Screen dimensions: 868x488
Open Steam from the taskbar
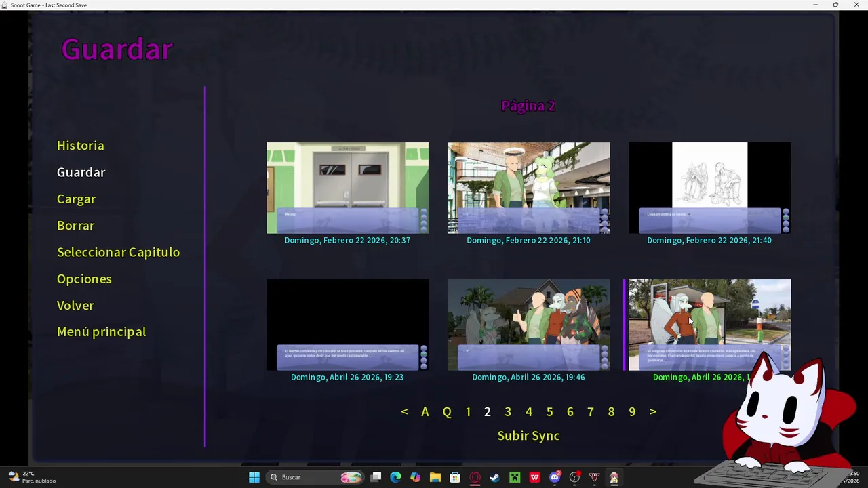pos(495,477)
